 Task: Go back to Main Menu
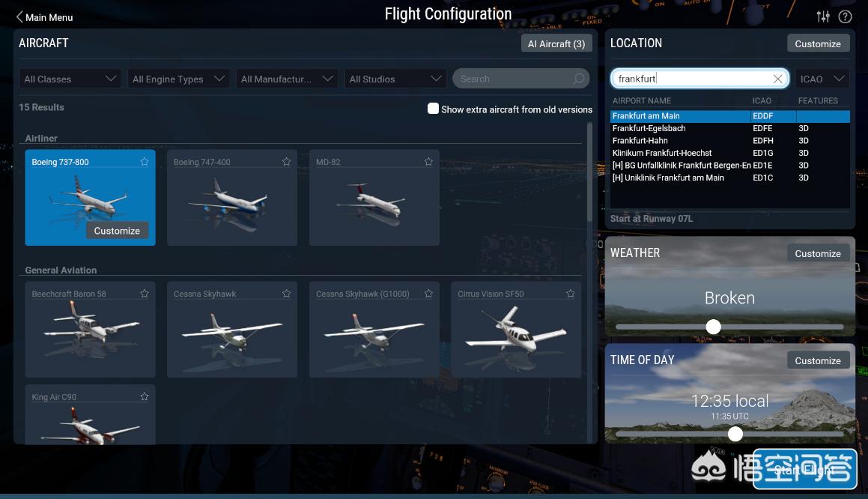[x=44, y=17]
